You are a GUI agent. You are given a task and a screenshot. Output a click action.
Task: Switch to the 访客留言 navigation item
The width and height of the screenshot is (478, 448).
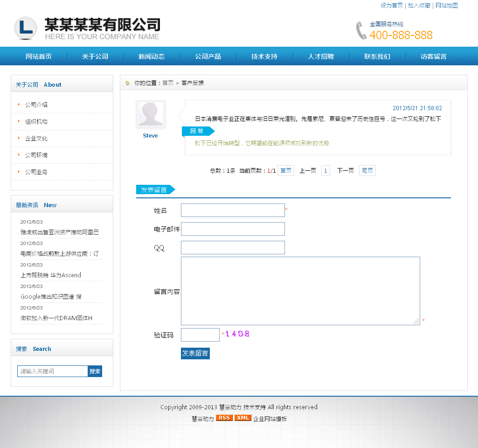(x=434, y=56)
